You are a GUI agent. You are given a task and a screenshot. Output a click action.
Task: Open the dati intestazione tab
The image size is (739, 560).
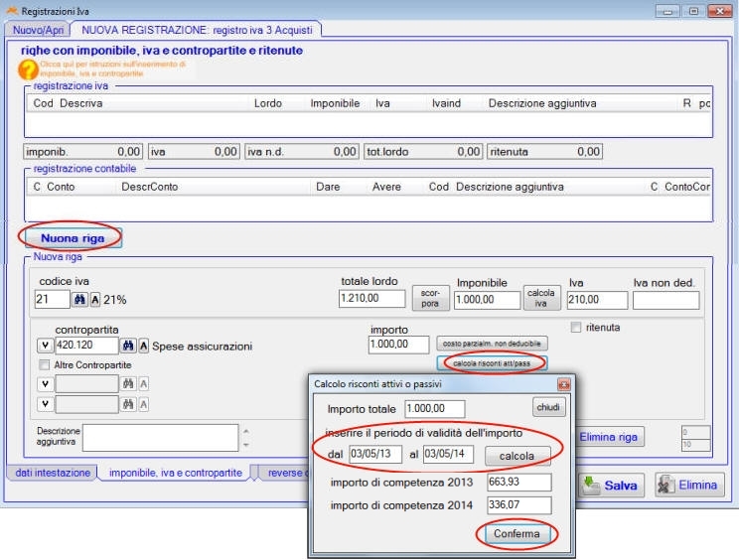click(53, 473)
